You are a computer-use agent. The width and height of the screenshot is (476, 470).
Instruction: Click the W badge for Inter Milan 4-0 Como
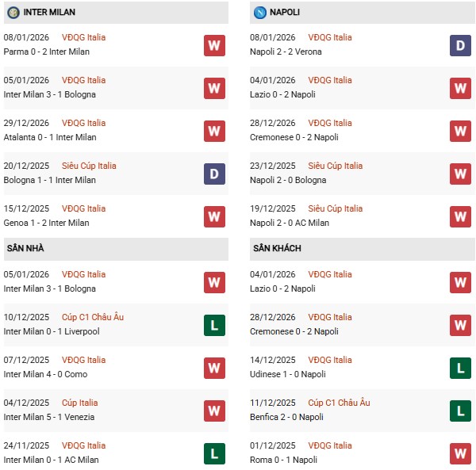(x=214, y=368)
